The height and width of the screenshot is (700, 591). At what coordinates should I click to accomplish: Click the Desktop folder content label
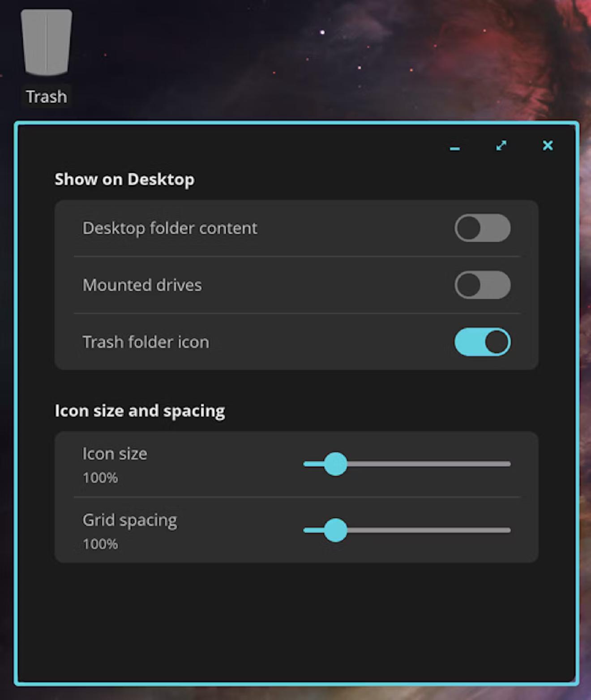[170, 228]
